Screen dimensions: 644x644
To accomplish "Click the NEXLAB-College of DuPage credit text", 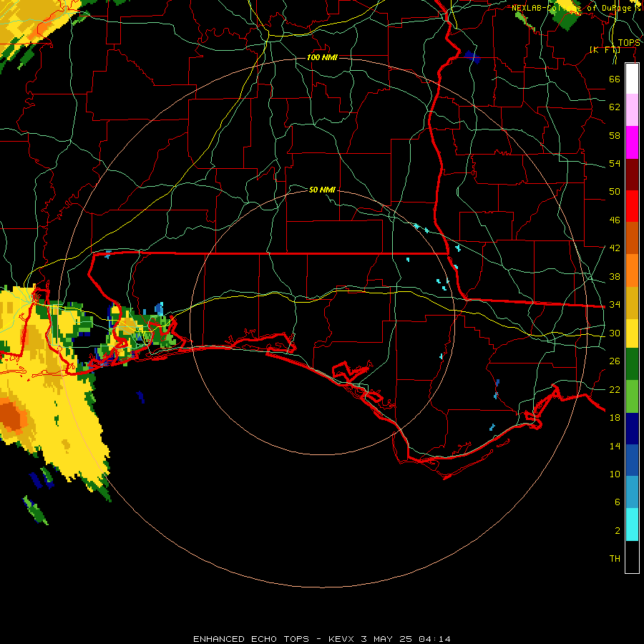I will pyautogui.click(x=576, y=8).
